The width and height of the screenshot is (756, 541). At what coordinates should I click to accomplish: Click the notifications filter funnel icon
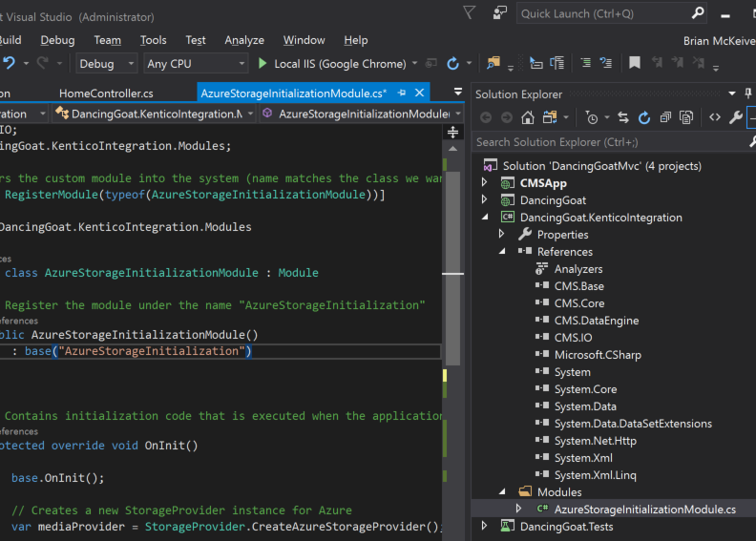pyautogui.click(x=469, y=12)
